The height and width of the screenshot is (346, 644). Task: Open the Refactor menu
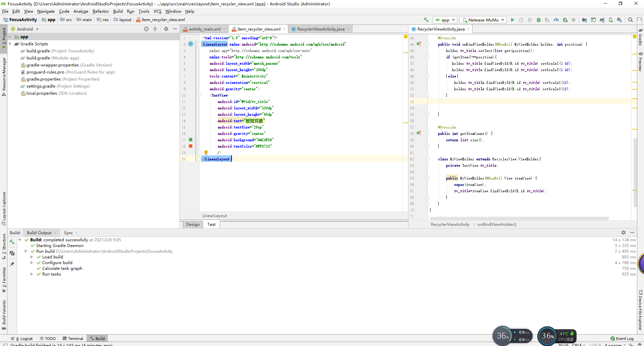(101, 11)
